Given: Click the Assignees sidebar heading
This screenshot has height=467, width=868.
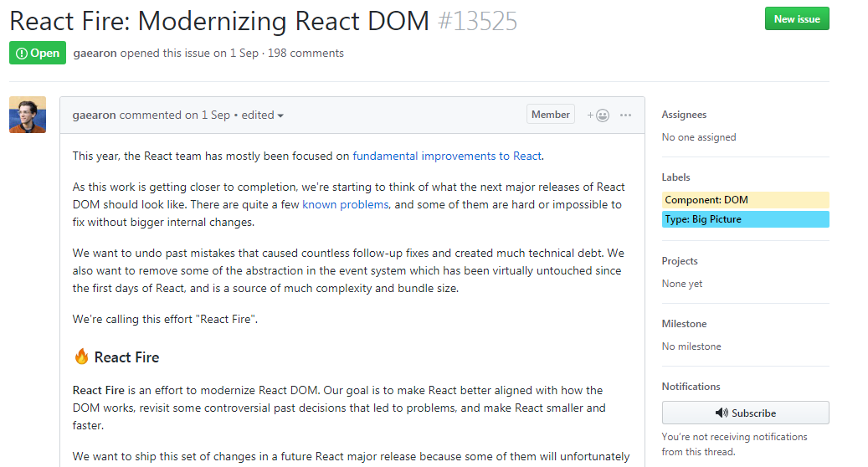Looking at the screenshot, I should pyautogui.click(x=684, y=115).
